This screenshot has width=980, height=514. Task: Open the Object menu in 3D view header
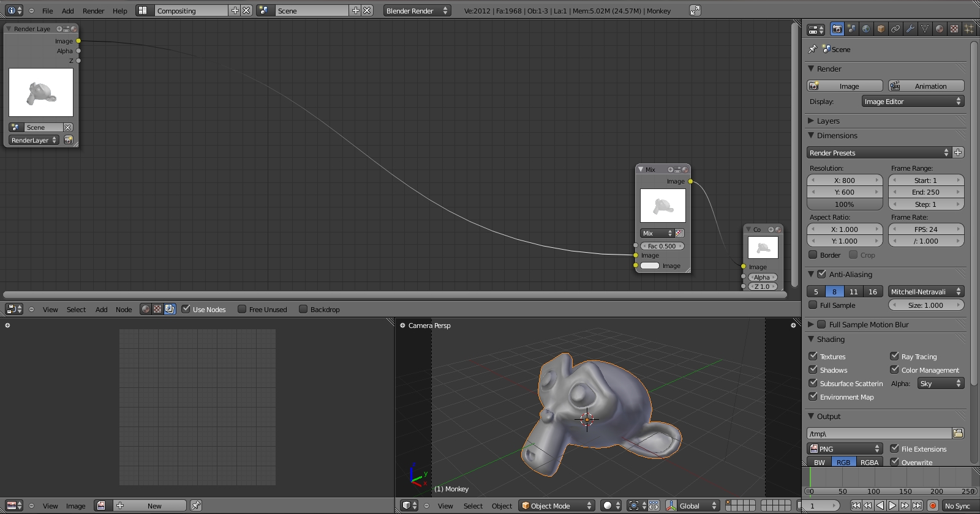coord(502,505)
